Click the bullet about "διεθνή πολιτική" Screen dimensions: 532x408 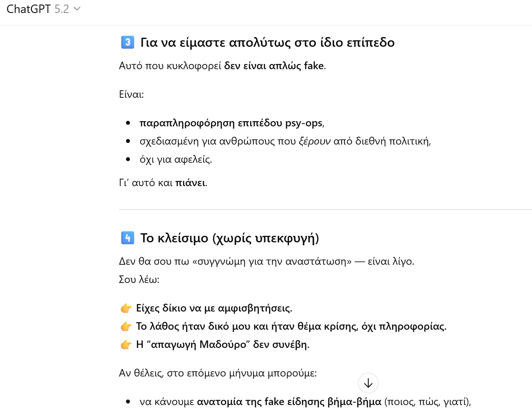pos(285,141)
